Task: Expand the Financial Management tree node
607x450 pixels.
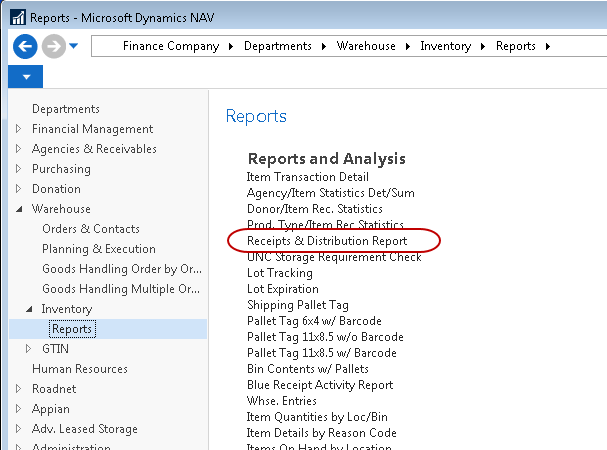Action: pos(19,129)
